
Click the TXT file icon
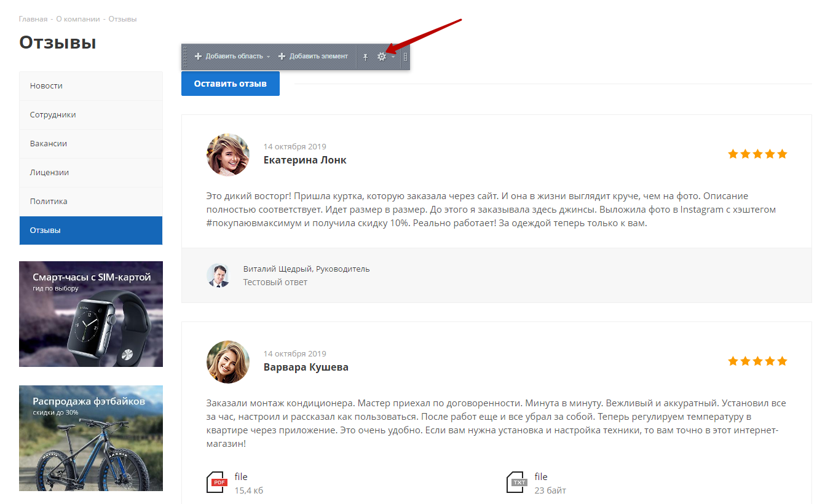518,483
